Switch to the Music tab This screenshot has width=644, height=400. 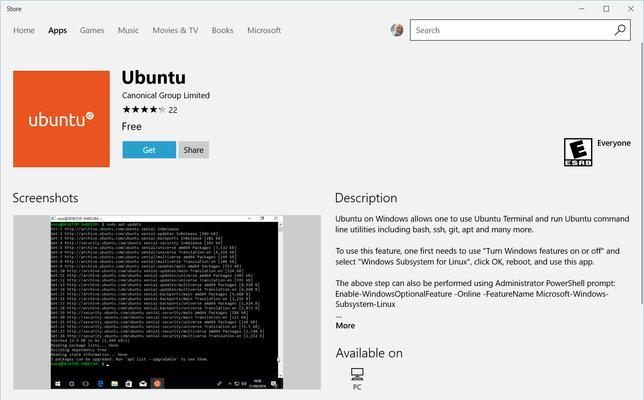tap(128, 30)
